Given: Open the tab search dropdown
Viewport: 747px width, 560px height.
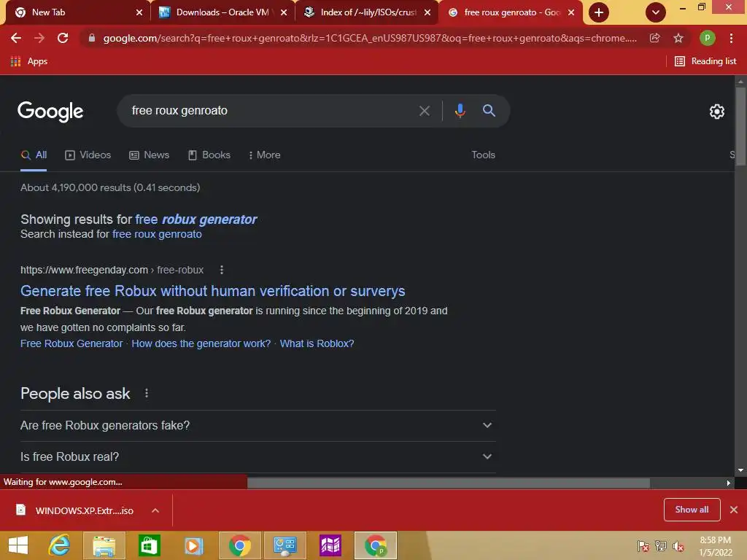Looking at the screenshot, I should pyautogui.click(x=656, y=12).
